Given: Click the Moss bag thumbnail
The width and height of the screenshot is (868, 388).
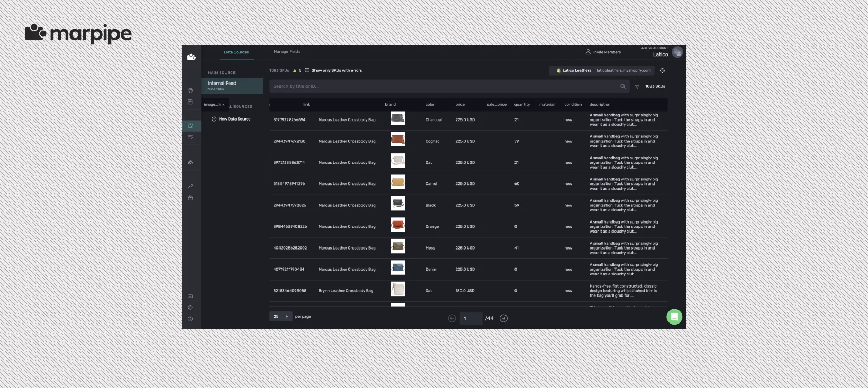Looking at the screenshot, I should coord(398,246).
